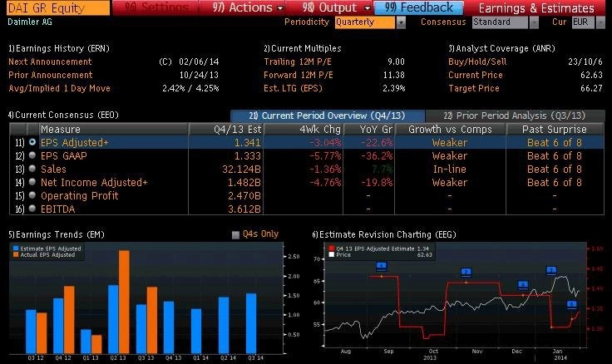Image resolution: width=612 pixels, height=364 pixels.
Task: Click the Settings button
Action: click(155, 7)
